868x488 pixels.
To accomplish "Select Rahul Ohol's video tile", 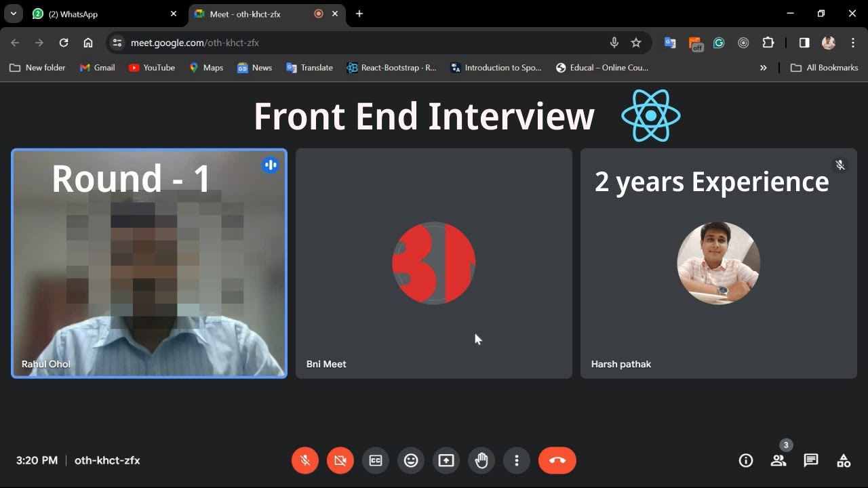I will (x=149, y=263).
